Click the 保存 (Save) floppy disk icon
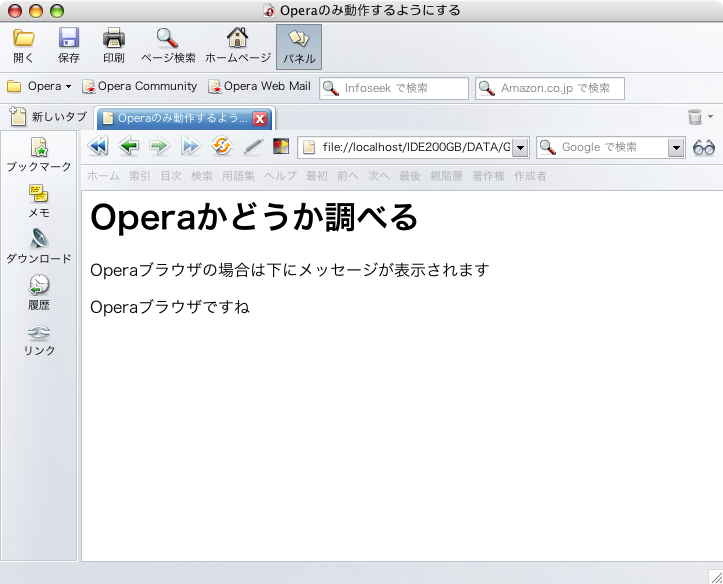This screenshot has width=723, height=584. tap(69, 40)
